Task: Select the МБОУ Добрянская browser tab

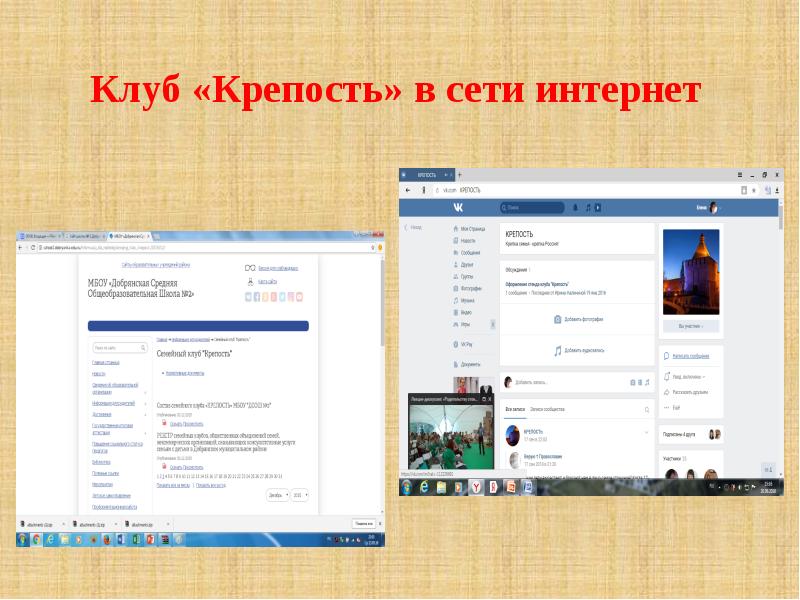Action: [130, 236]
